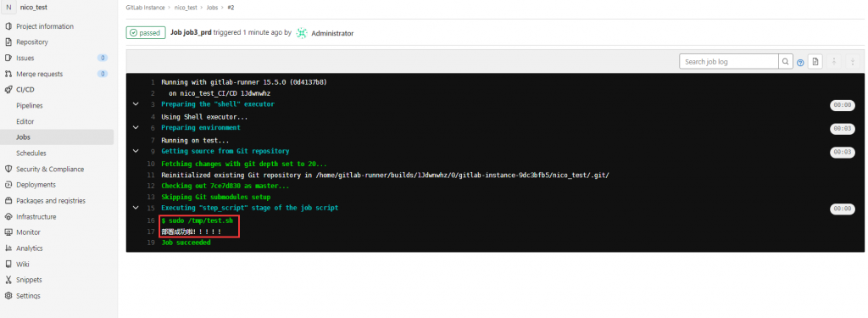Click the Merge requests sidebar icon
Viewport: 868px width, 318px height.
pos(8,74)
